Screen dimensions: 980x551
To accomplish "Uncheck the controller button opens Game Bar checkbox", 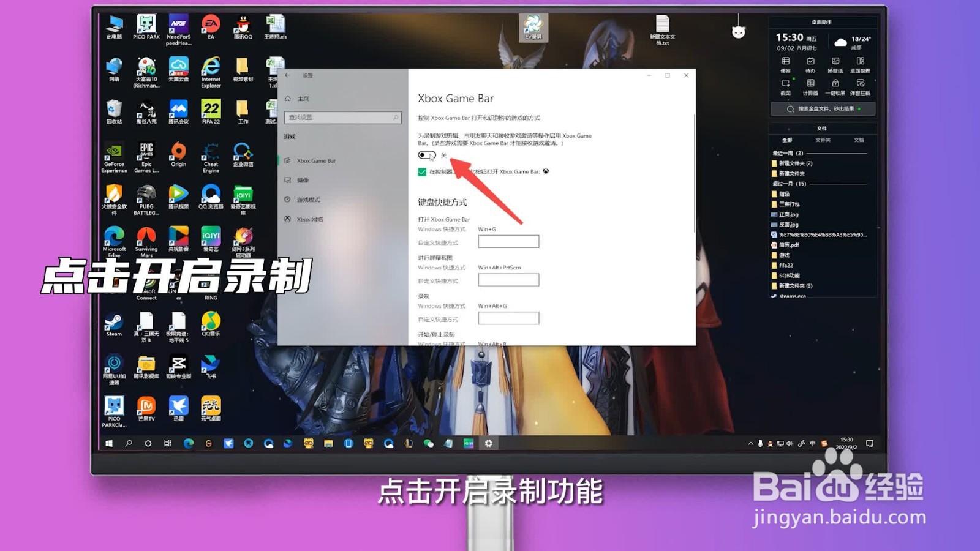I will 422,172.
